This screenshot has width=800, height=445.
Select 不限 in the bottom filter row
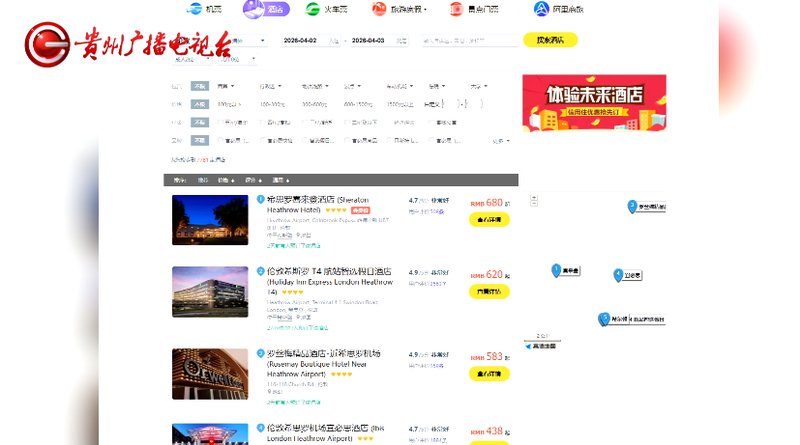point(199,140)
